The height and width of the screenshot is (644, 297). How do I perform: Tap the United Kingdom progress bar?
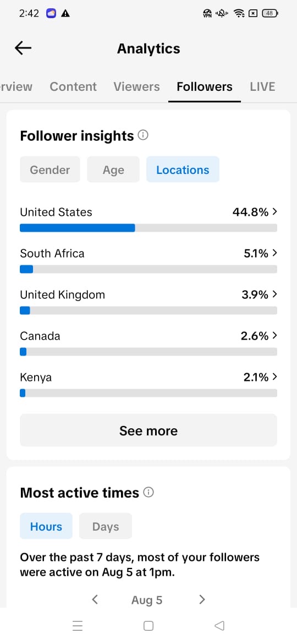click(x=148, y=310)
